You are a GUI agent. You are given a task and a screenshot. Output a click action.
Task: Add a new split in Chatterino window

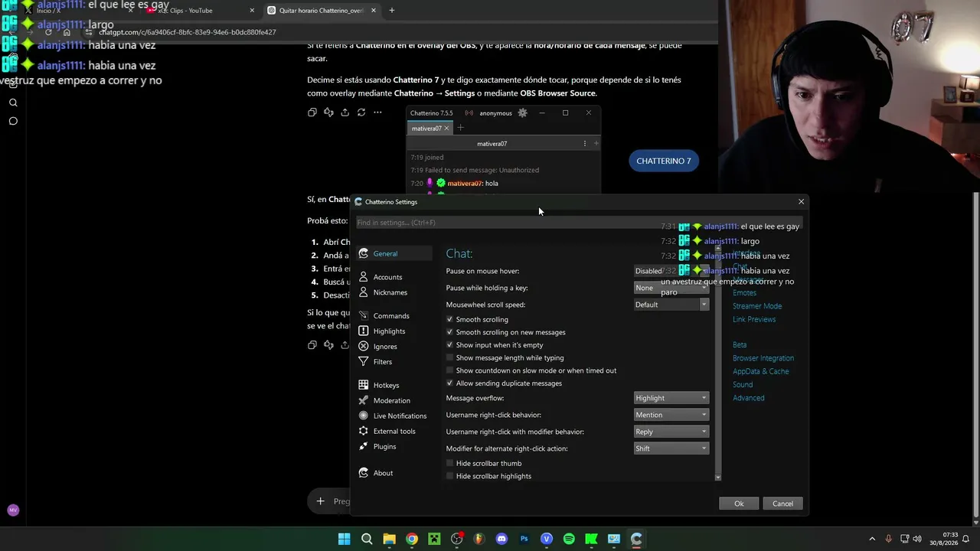coord(596,143)
